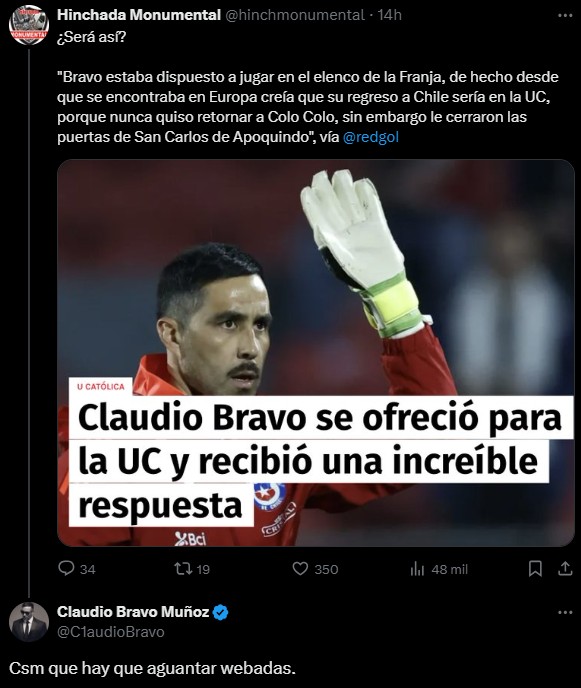This screenshot has height=688, width=581.
Task: Share the tweet via upload icon
Action: [565, 569]
